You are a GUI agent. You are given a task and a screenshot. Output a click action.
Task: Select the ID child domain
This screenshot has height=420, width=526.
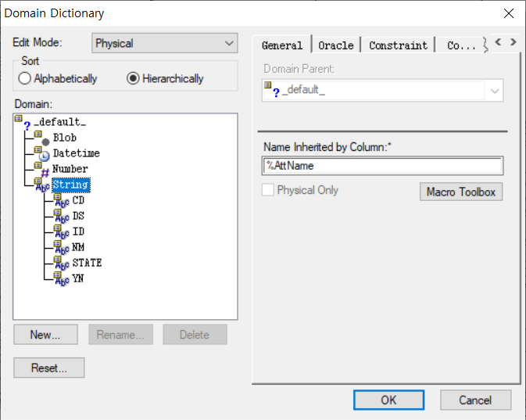pos(78,232)
